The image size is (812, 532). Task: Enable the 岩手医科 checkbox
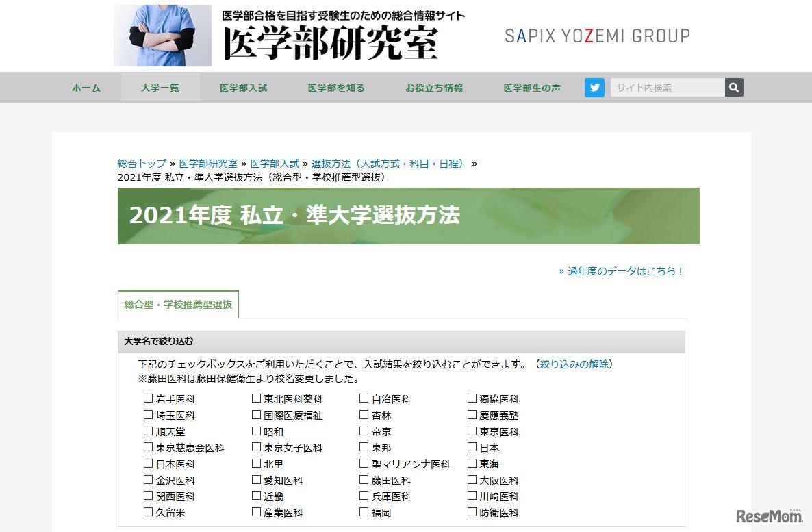[147, 398]
